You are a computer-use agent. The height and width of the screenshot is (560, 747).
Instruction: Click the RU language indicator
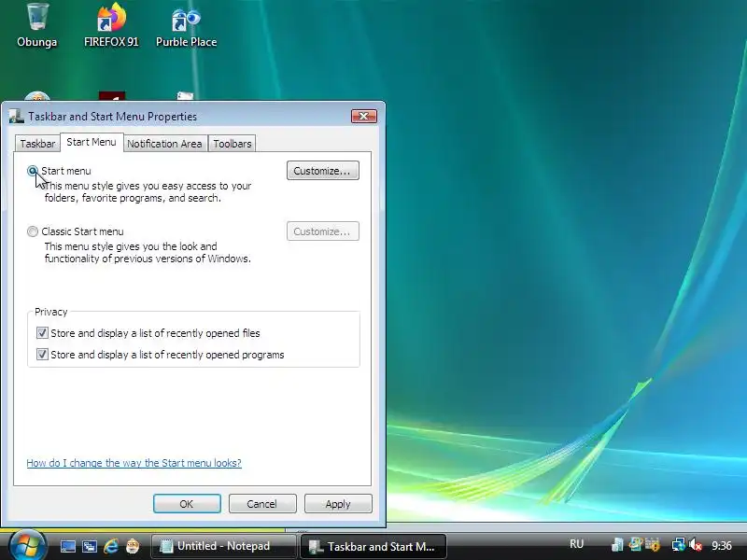[x=576, y=544]
